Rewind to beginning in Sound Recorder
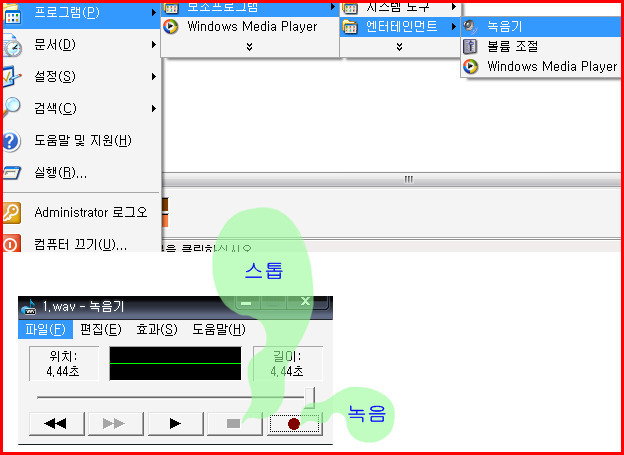The image size is (624, 455). point(56,424)
